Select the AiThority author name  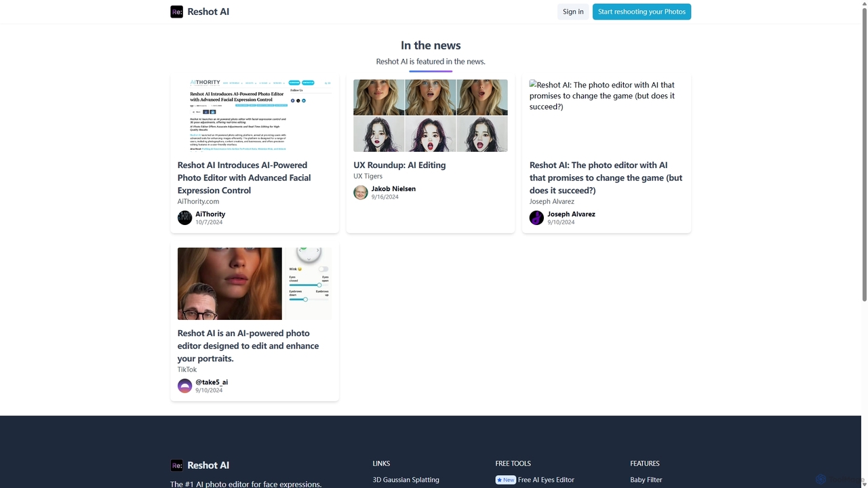(210, 214)
